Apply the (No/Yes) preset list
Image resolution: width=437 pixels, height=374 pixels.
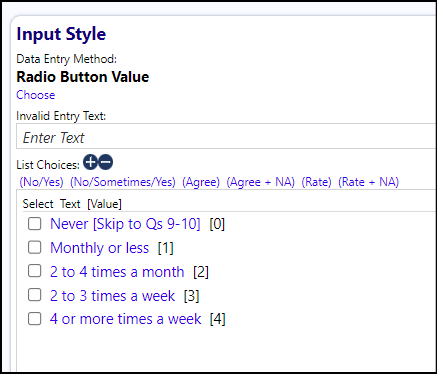click(x=41, y=182)
